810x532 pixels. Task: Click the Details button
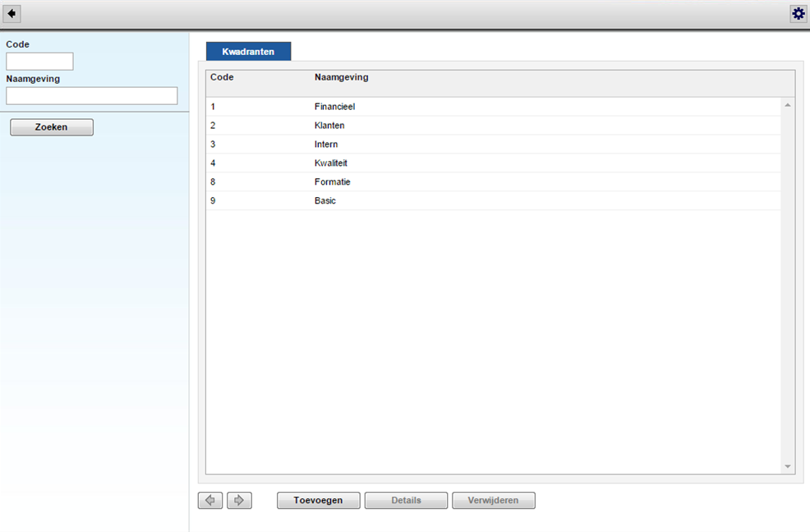pos(406,500)
